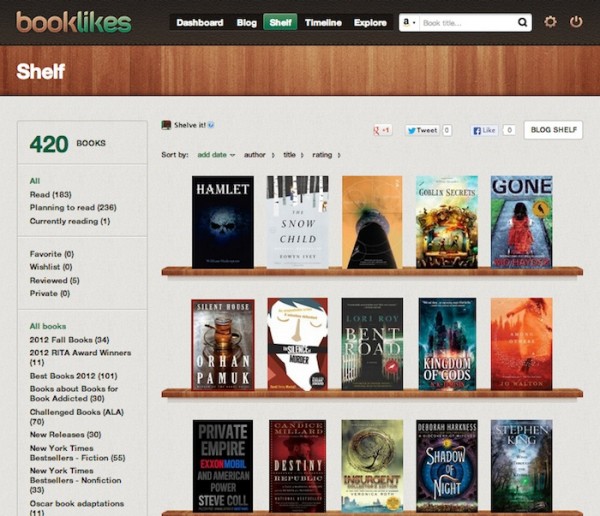600x516 pixels.
Task: Open Favorite (0) filter
Action: (x=52, y=254)
